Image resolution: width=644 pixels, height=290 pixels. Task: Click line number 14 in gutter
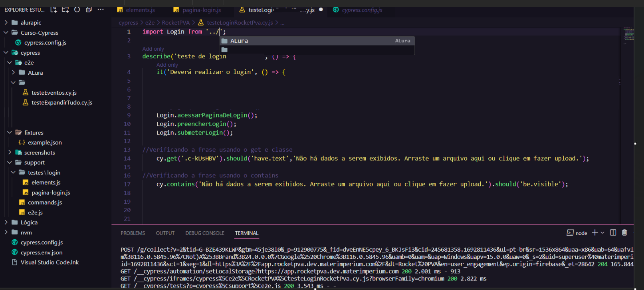point(127,158)
